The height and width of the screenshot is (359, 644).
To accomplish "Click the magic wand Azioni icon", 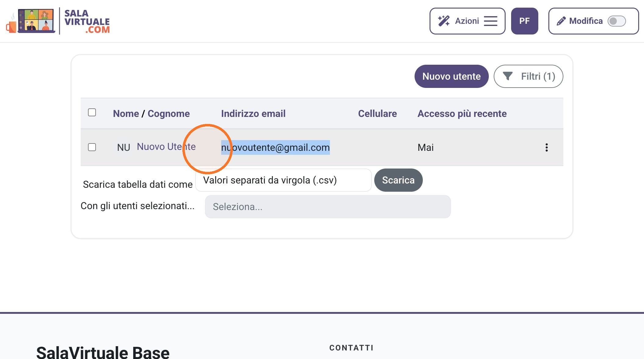I will click(x=444, y=21).
